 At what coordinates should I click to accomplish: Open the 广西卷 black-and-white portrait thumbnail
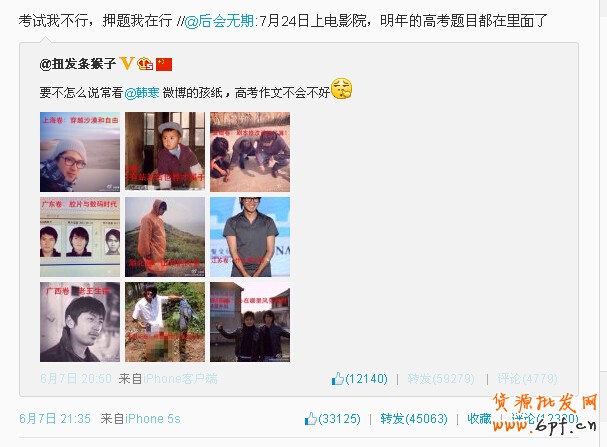tap(80, 322)
